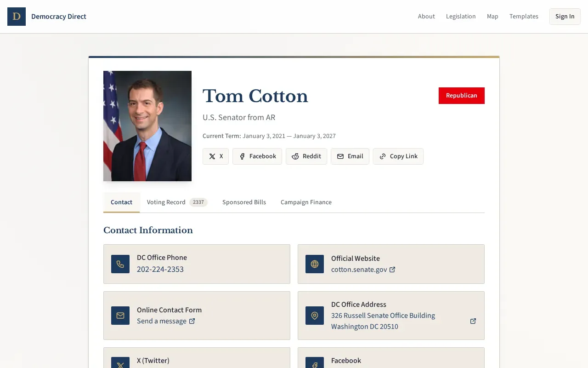This screenshot has width=588, height=368.
Task: Open the Sponsored Bills tab
Action: click(244, 202)
